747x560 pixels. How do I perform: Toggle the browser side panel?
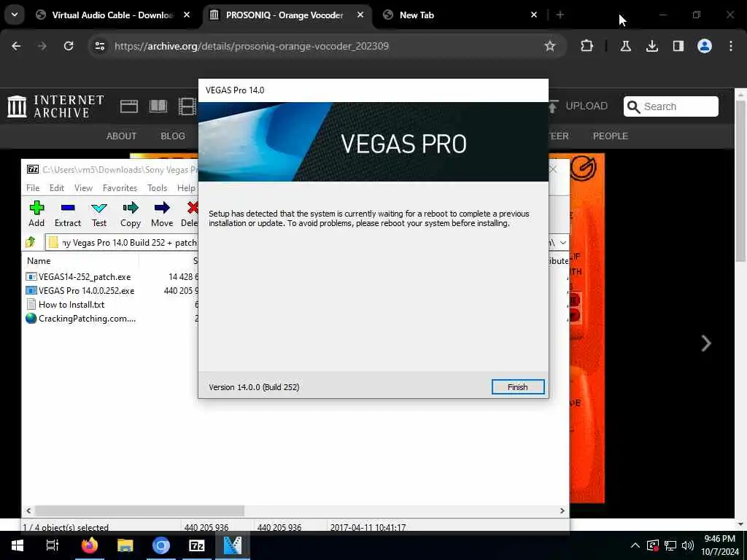[x=678, y=46]
